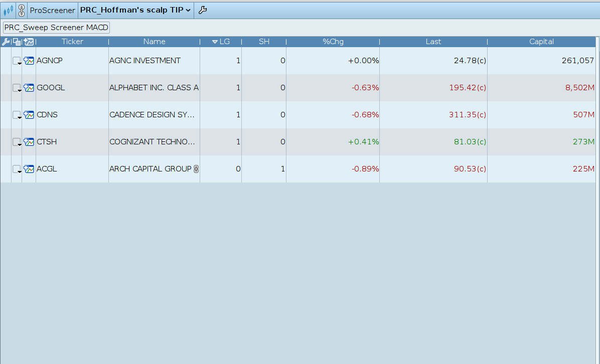Sort by the SH column header

pyautogui.click(x=264, y=42)
